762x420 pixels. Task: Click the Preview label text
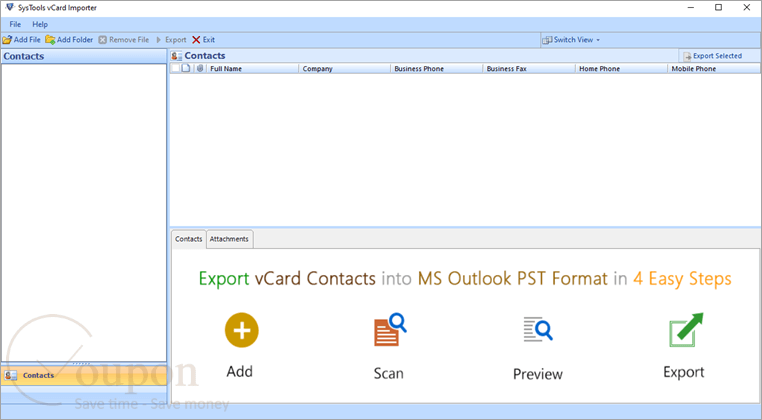click(x=538, y=374)
